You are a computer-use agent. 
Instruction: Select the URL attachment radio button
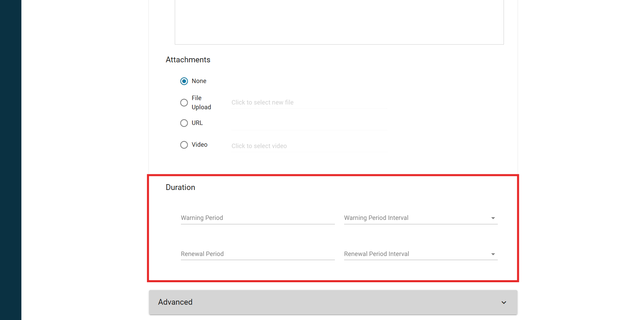coord(184,123)
